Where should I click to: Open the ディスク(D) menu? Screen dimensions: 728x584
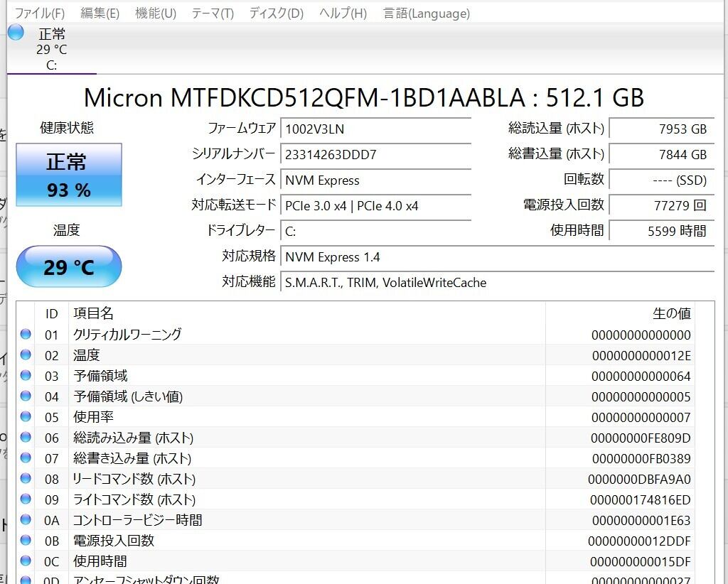click(276, 13)
